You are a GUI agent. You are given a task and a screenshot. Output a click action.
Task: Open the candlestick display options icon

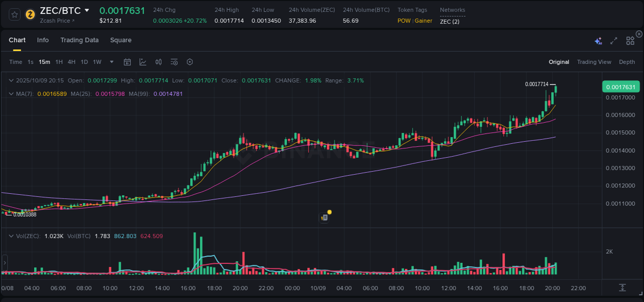click(x=159, y=62)
